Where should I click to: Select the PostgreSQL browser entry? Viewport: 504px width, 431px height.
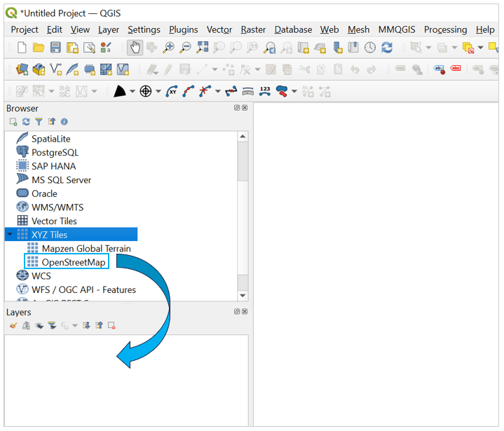(55, 152)
